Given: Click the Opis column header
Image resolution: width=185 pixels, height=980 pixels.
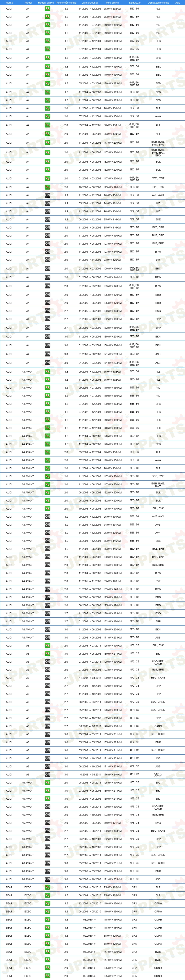Looking at the screenshot, I should [x=177, y=2].
